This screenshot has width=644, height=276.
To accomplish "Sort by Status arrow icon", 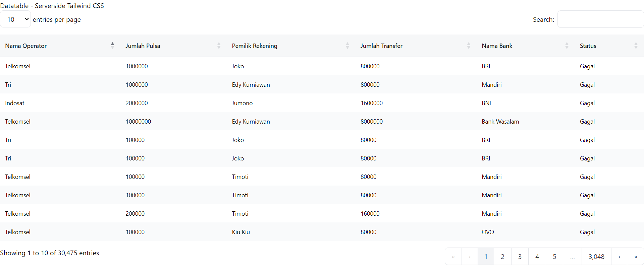I will pyautogui.click(x=636, y=46).
